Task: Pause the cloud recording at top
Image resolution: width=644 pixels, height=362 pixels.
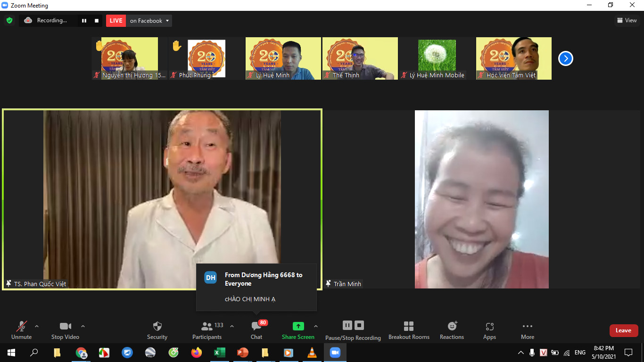Action: coord(84,21)
